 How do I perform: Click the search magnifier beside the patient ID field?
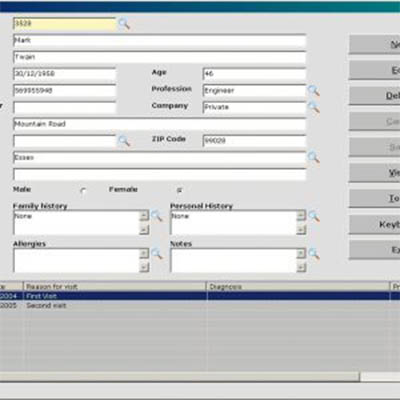124,24
